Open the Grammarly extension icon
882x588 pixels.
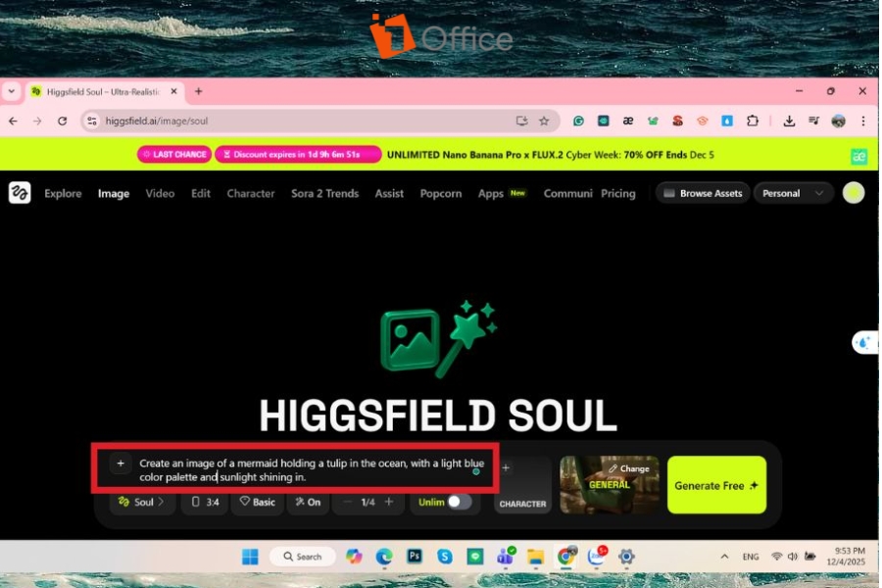(578, 121)
